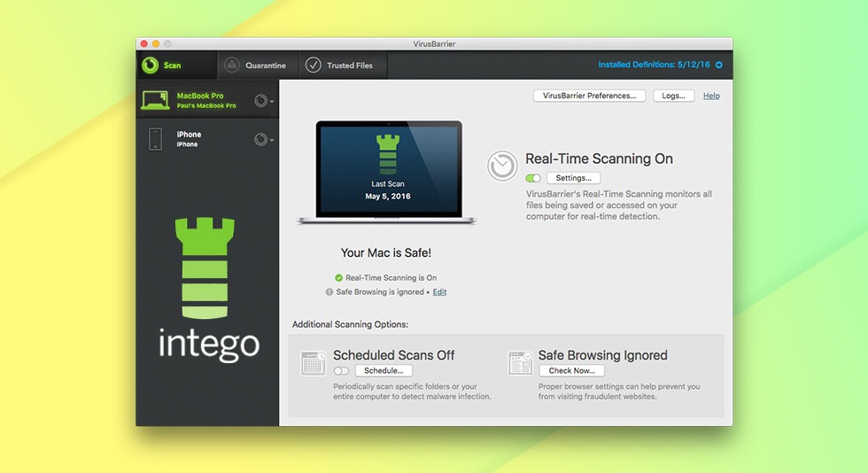
Task: Click the Installed Definitions update arrow icon
Action: tap(718, 65)
